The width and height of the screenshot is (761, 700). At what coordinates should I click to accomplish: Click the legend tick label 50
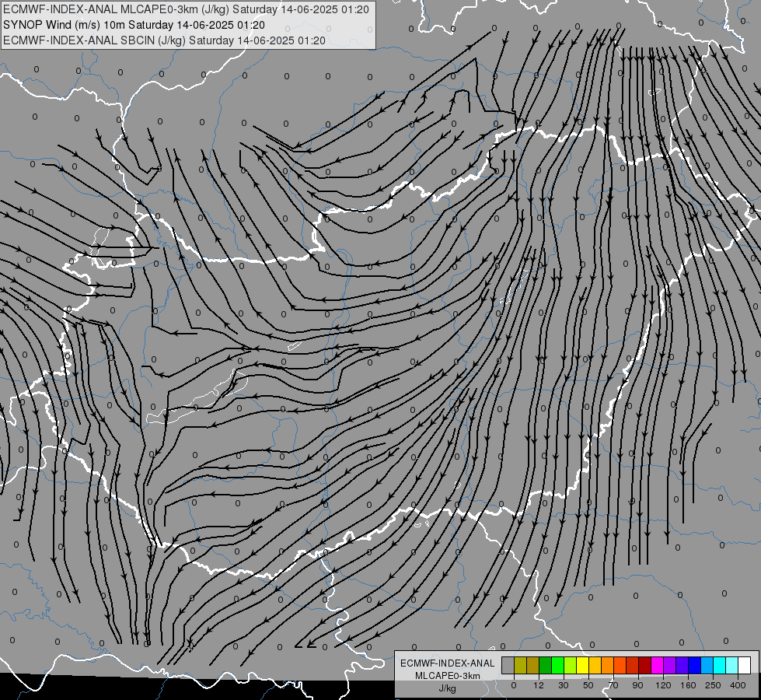pos(588,685)
